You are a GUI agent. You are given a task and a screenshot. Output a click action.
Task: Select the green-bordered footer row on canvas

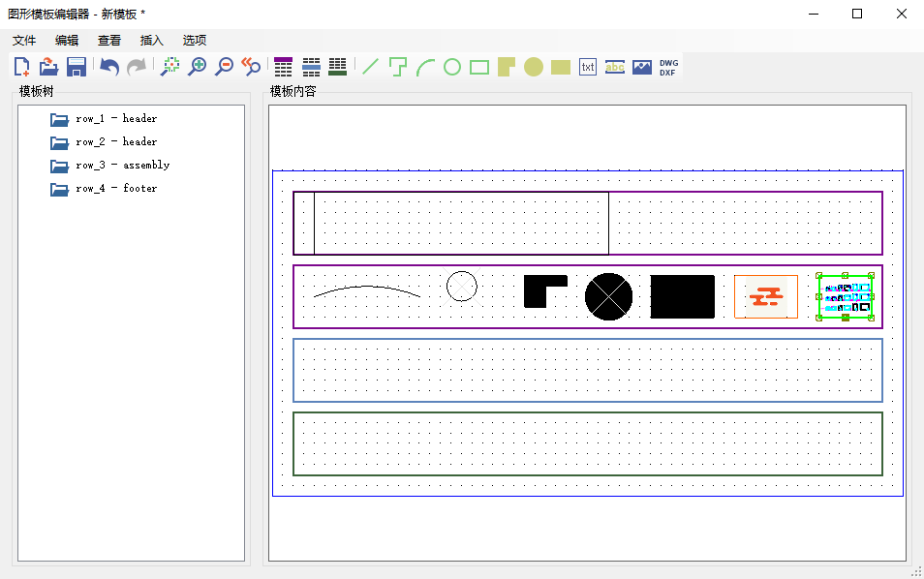click(588, 443)
